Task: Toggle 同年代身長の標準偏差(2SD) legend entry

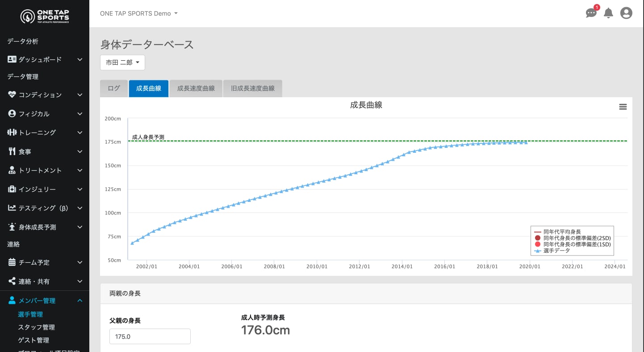Action: tap(577, 238)
